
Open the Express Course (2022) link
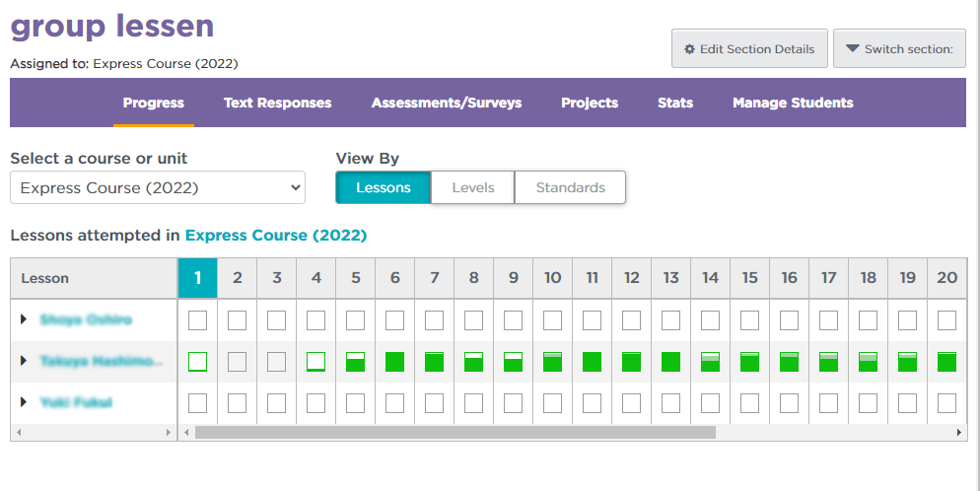(276, 236)
